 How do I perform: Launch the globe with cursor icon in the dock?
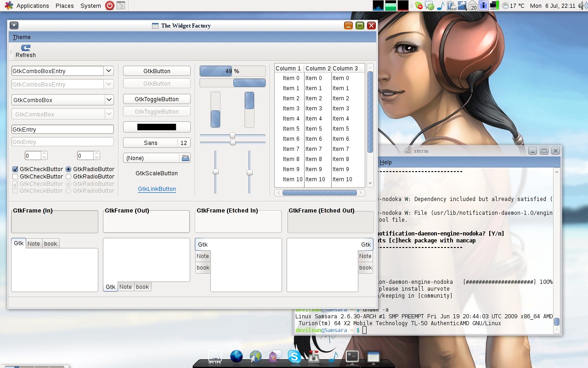coord(256,356)
